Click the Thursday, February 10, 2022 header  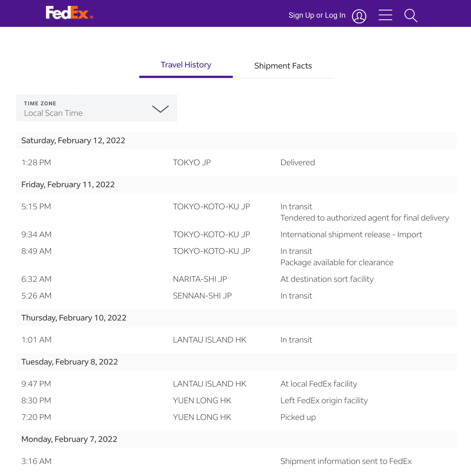click(x=74, y=318)
